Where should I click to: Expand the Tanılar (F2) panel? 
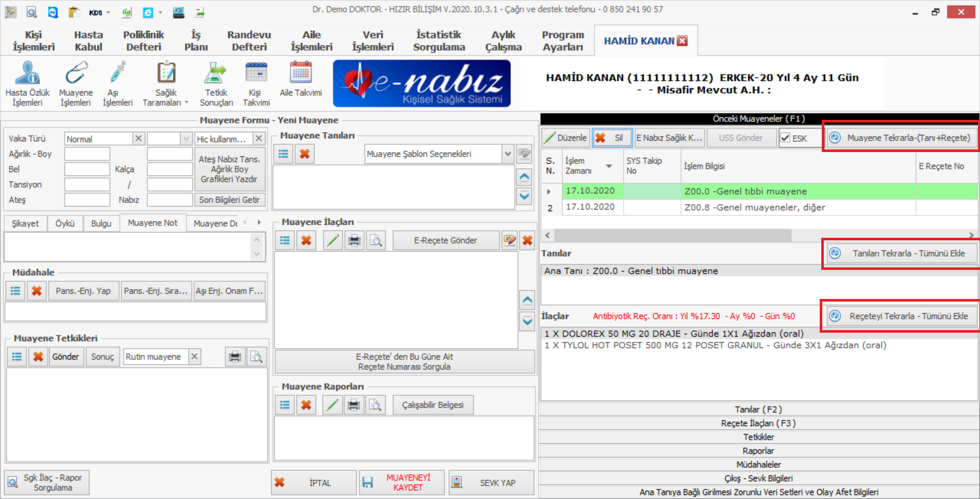click(x=758, y=409)
